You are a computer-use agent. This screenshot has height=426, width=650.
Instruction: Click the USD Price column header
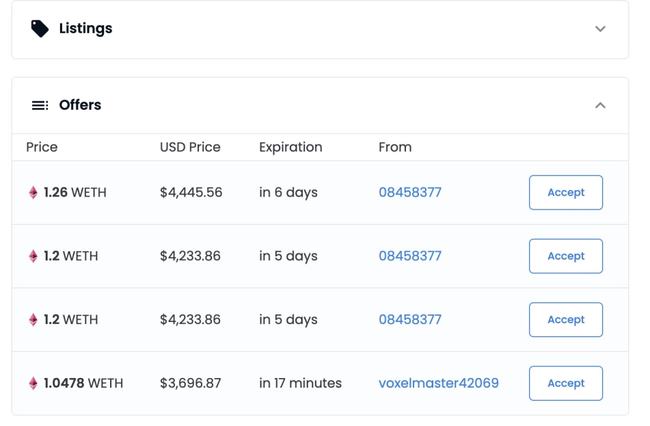190,147
